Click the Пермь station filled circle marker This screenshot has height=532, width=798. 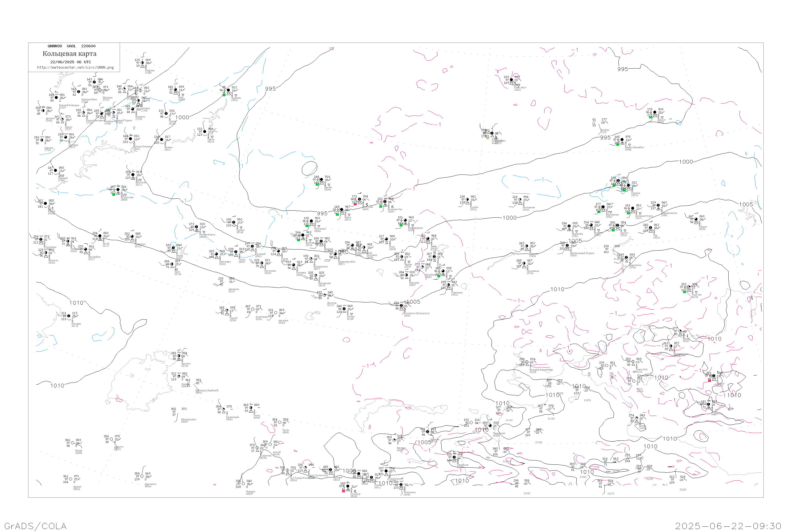[x=205, y=132]
